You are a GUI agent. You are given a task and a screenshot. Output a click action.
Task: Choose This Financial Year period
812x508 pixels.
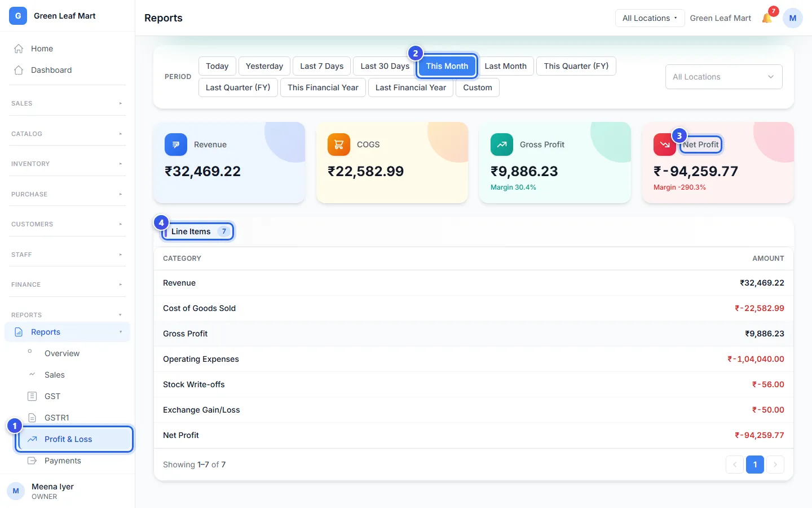point(323,87)
